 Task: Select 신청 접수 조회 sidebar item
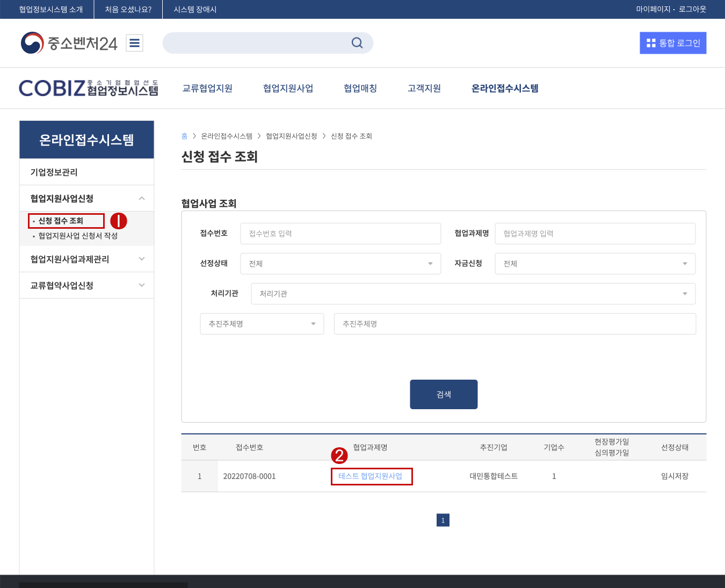(x=61, y=221)
